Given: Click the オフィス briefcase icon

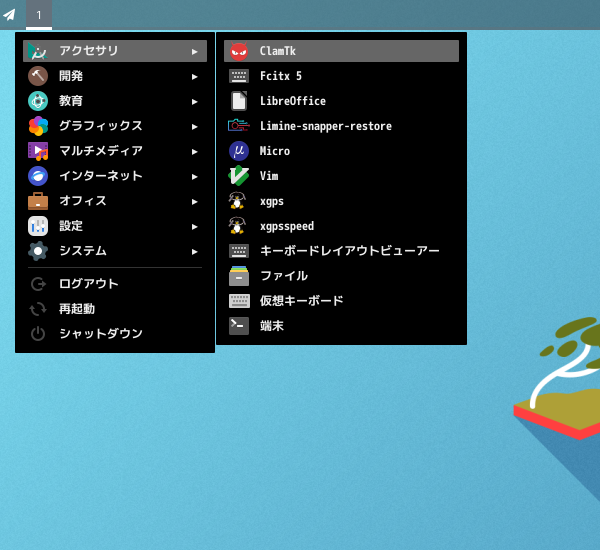Looking at the screenshot, I should 38,201.
